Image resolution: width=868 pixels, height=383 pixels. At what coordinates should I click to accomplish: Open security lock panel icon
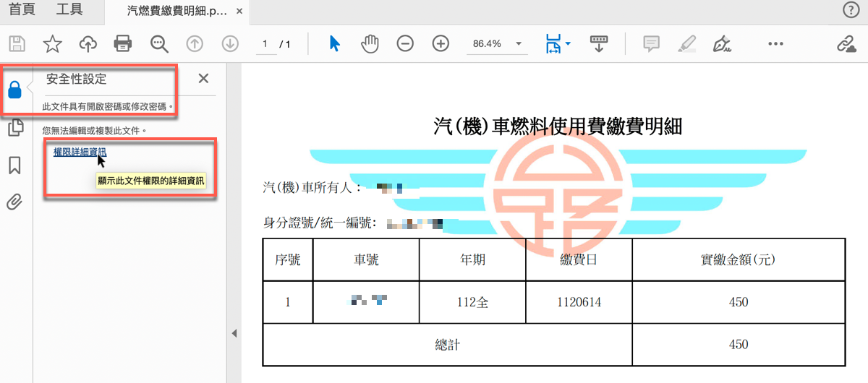coord(14,90)
